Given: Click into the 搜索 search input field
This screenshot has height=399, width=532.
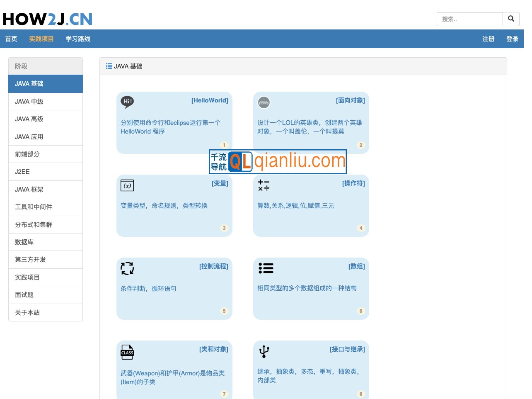Looking at the screenshot, I should click(469, 19).
